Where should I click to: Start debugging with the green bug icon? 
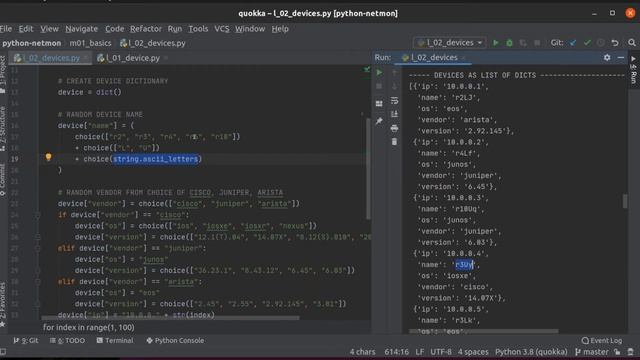(x=509, y=43)
